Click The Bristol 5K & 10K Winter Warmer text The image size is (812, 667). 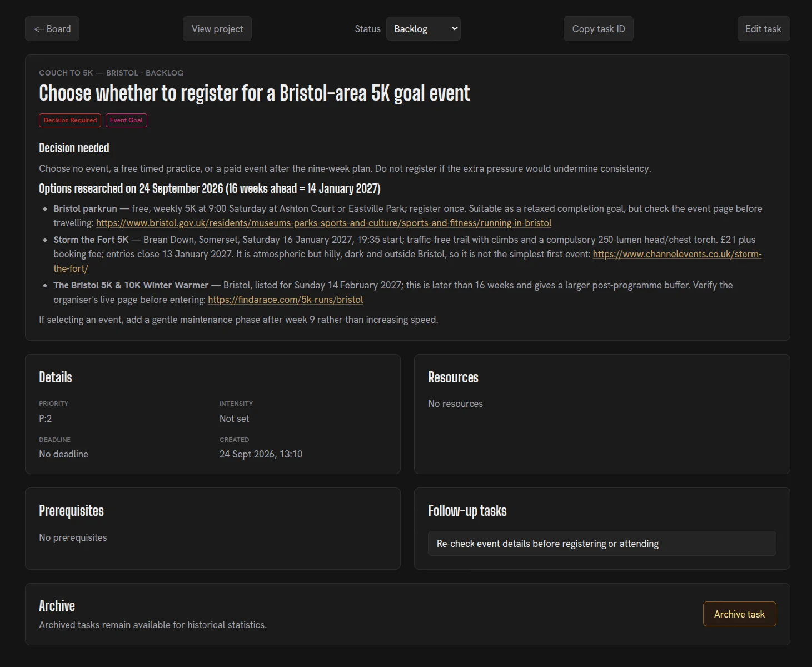point(131,285)
